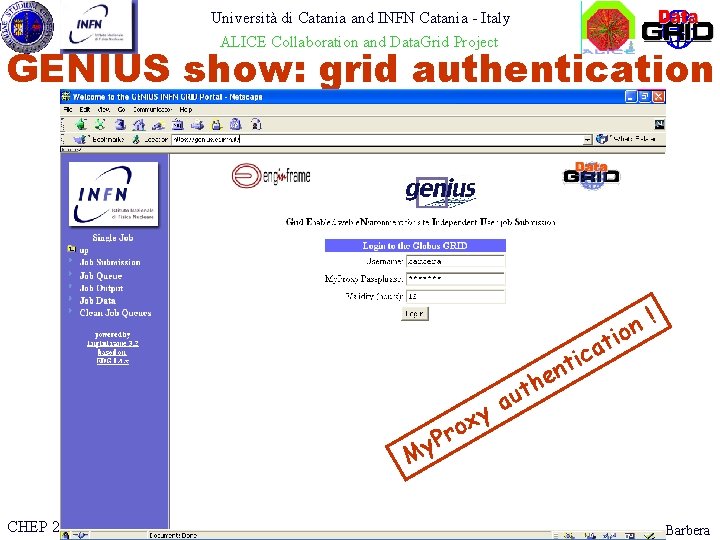The width and height of the screenshot is (720, 540).
Task: Click the 'Single Job' sidebar heading
Action: tap(112, 238)
